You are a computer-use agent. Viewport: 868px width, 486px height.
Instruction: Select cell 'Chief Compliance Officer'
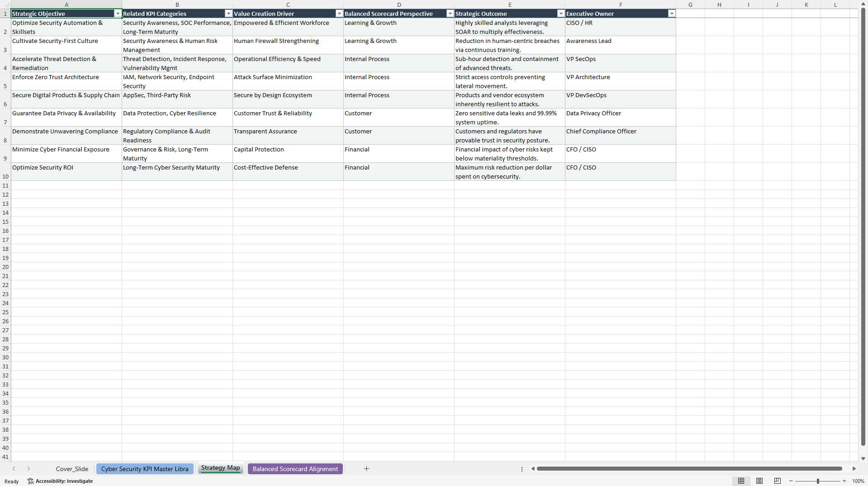[621, 136]
